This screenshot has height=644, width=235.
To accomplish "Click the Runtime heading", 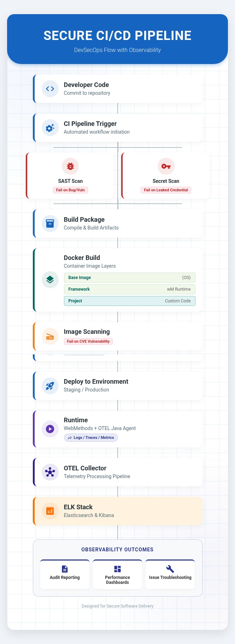I will 76,420.
